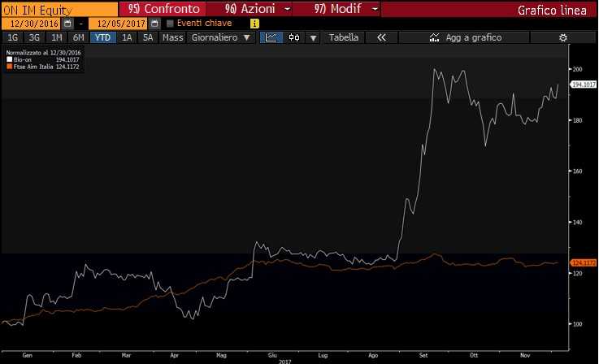
Task: Click the Agg a grafico chart icon
Action: [x=434, y=37]
